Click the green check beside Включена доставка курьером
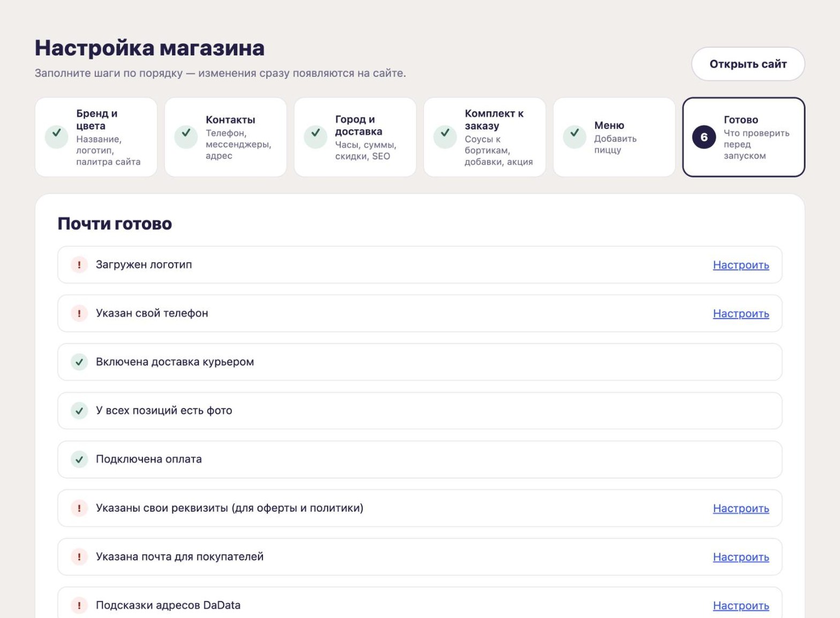Viewport: 840px width, 618px height. [79, 362]
